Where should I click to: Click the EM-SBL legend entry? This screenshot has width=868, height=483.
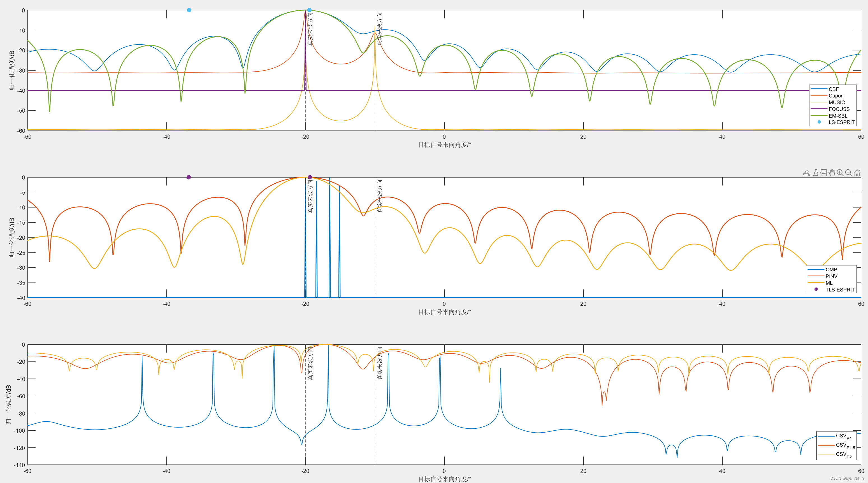[838, 116]
